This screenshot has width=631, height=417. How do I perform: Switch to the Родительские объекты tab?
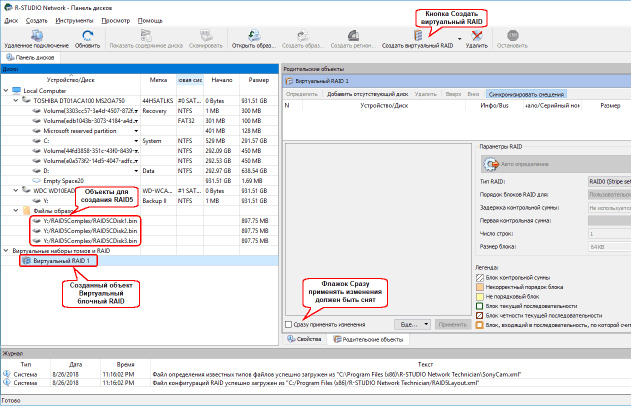(x=368, y=339)
